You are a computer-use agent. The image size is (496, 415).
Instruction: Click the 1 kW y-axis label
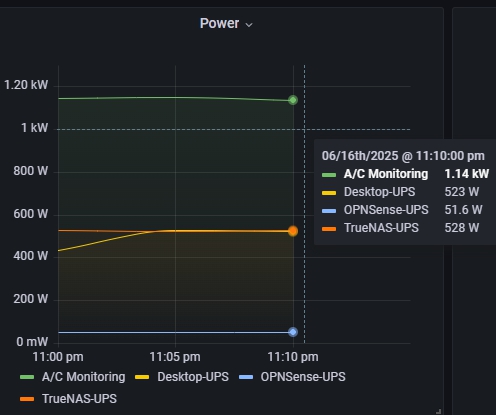(x=35, y=128)
